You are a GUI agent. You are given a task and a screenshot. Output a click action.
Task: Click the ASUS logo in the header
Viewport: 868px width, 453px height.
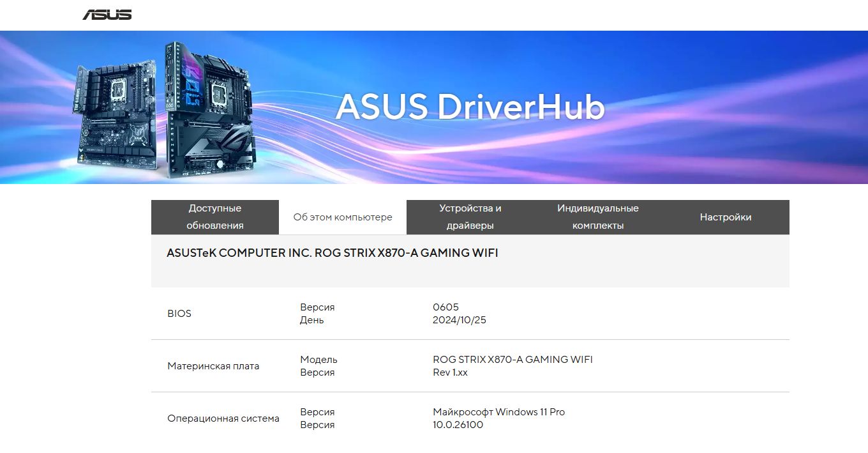(107, 15)
